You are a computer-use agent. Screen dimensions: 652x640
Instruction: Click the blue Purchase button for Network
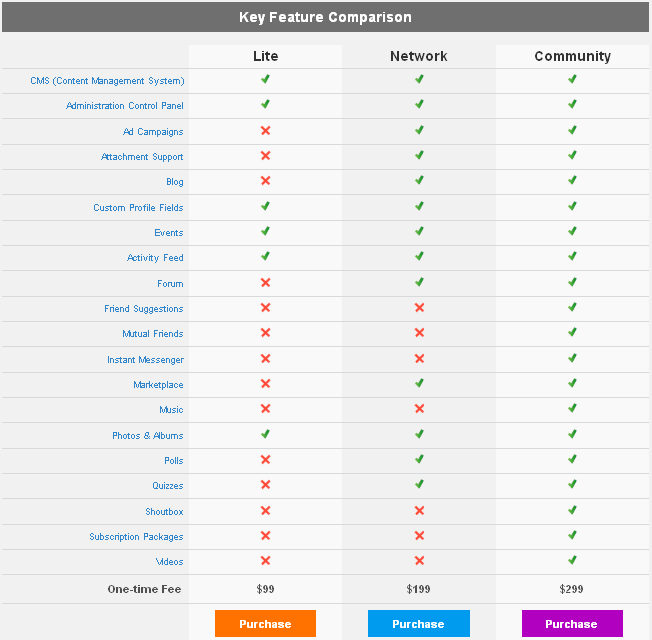coord(418,624)
